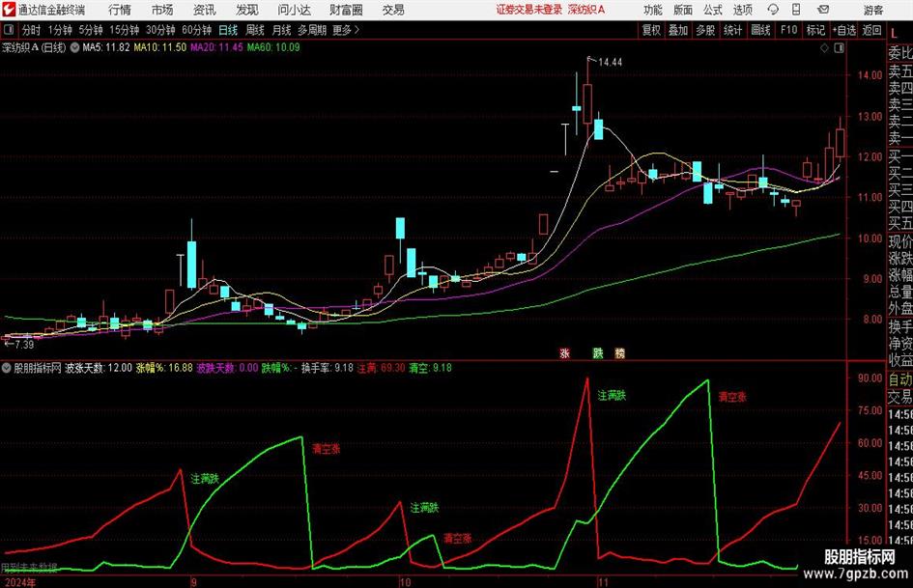The height and width of the screenshot is (588, 913).
Task: Switch to 1分钟 period
Action: click(x=59, y=30)
